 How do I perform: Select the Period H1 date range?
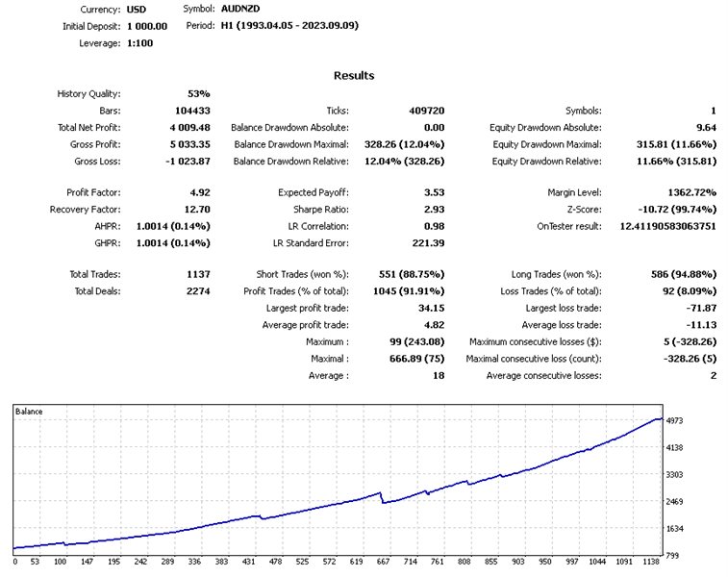pyautogui.click(x=289, y=26)
